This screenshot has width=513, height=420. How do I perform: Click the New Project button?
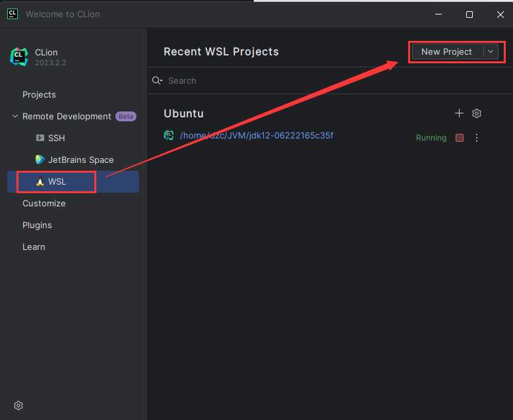tap(446, 51)
